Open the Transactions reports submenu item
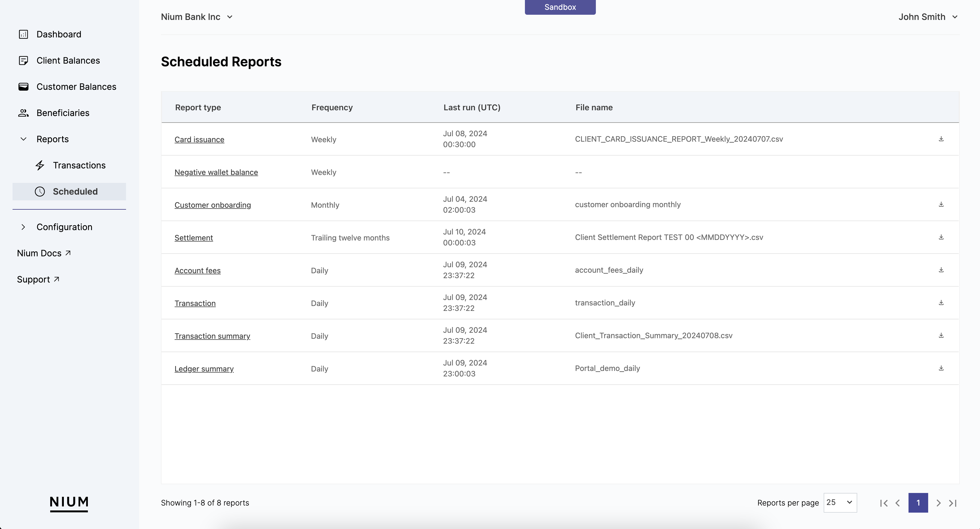The width and height of the screenshot is (980, 529). point(79,165)
